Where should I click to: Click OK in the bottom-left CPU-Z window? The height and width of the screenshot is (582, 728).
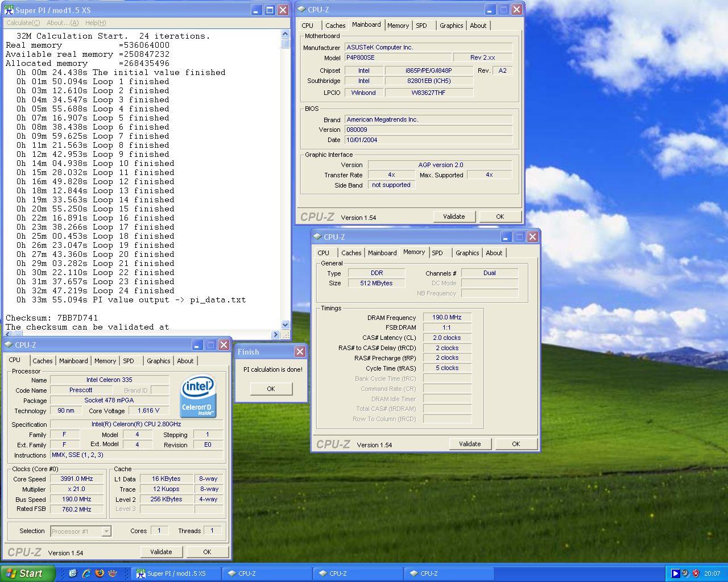[207, 552]
